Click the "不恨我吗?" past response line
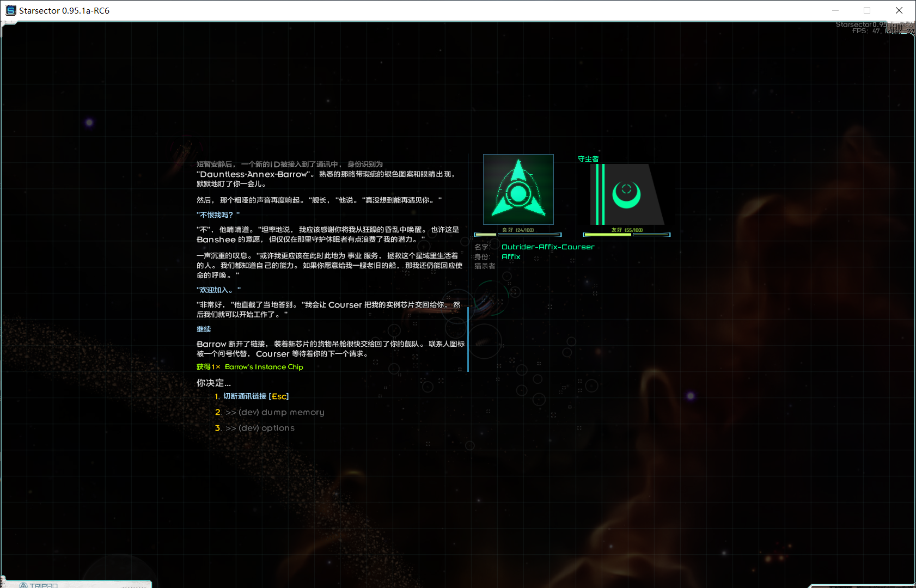Screen dimensions: 916x588 click(218, 215)
